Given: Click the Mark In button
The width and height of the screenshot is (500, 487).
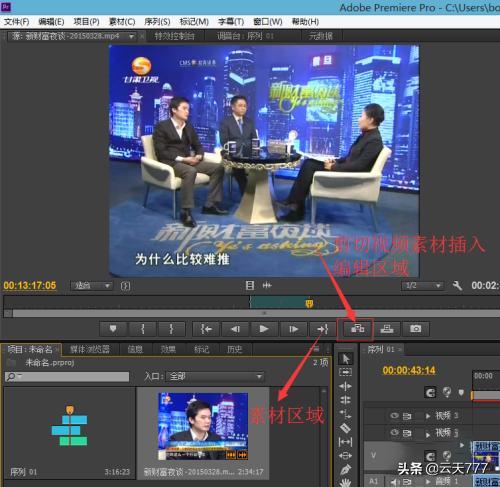Looking at the screenshot, I should [143, 329].
